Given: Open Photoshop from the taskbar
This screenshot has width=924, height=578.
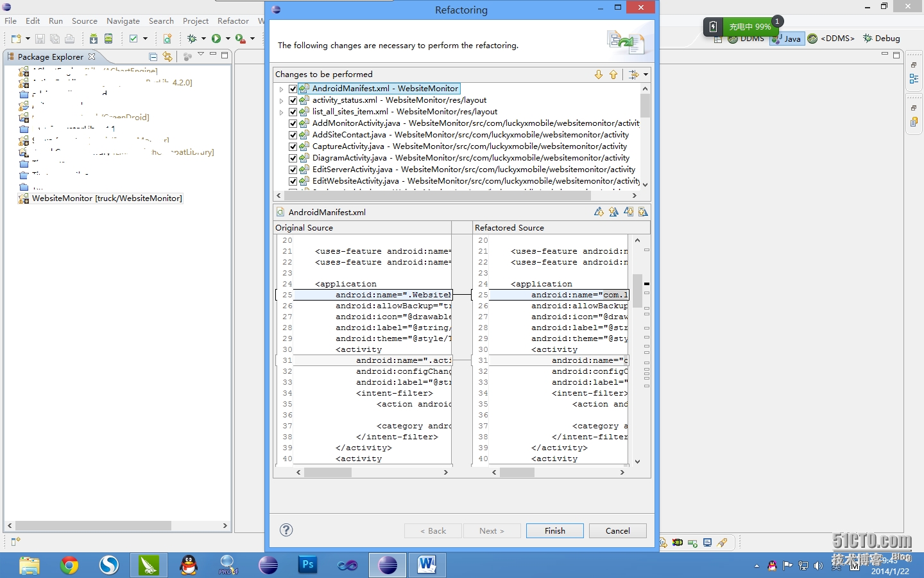Looking at the screenshot, I should 308,565.
